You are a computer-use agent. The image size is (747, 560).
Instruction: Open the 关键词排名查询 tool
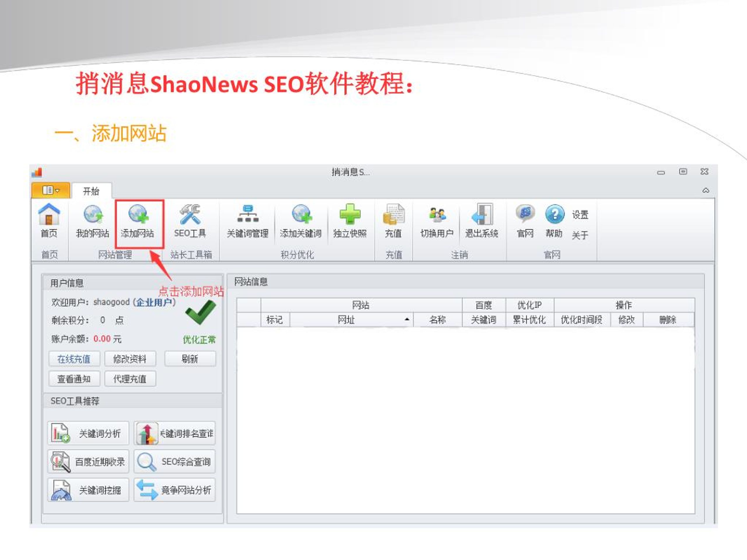point(174,433)
